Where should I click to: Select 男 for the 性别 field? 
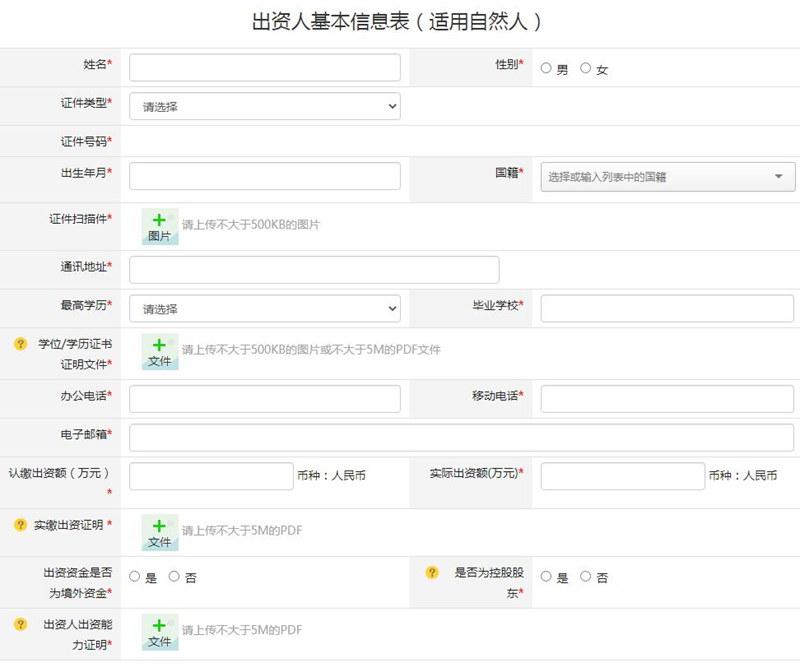[546, 68]
